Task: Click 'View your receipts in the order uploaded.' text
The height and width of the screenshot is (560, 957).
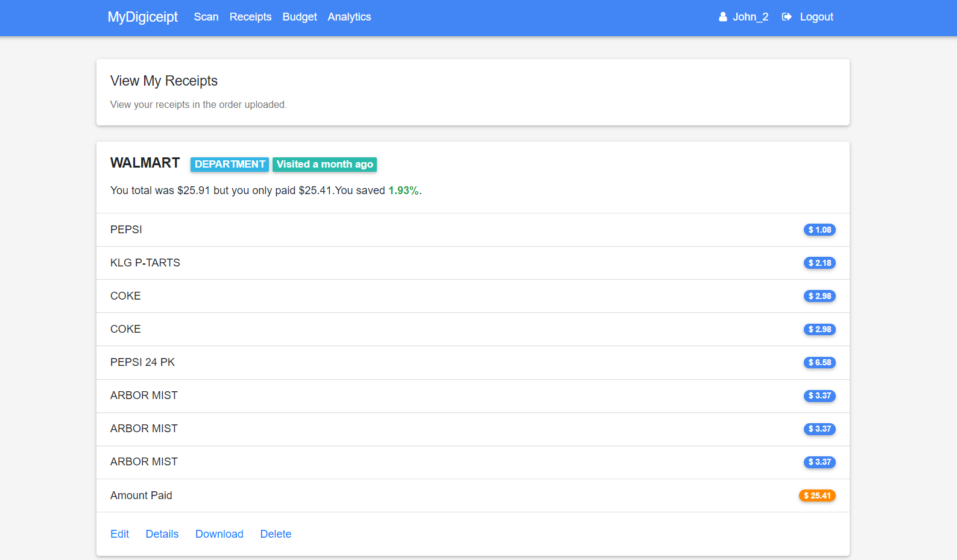Action: pos(198,104)
